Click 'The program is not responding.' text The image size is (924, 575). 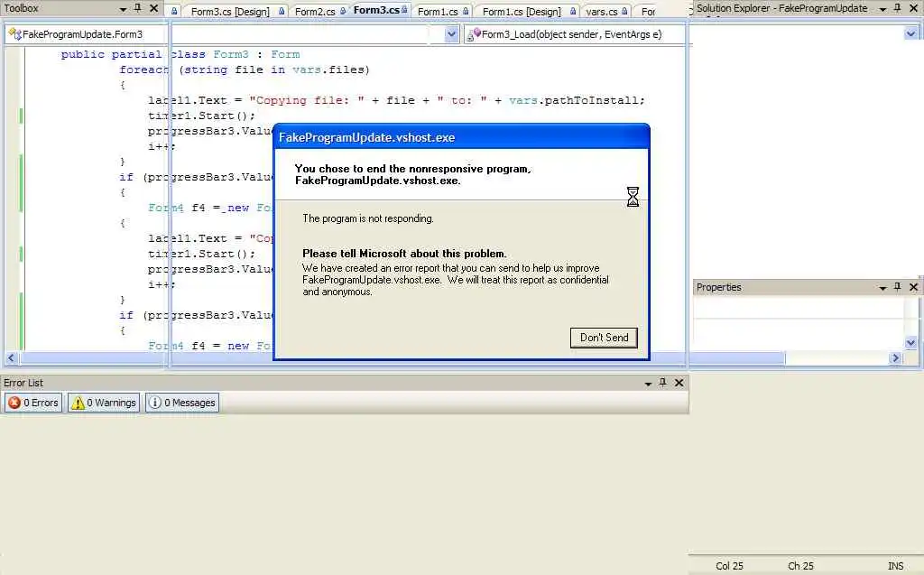(x=368, y=218)
